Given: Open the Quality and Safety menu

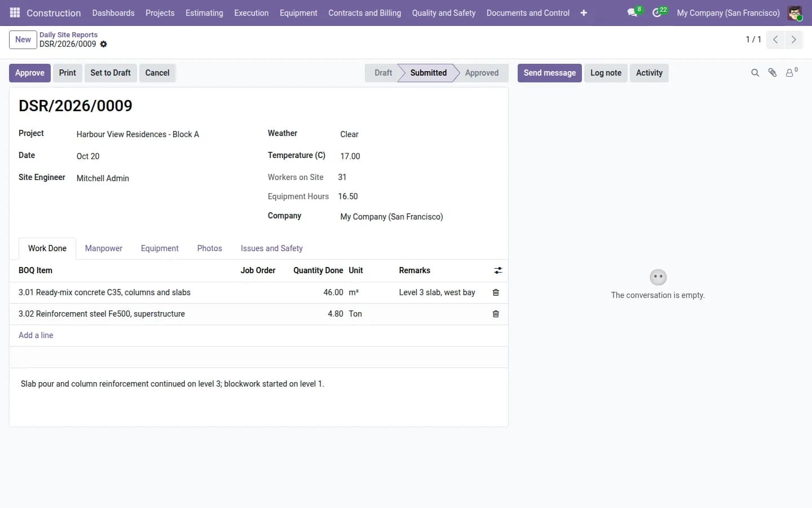Looking at the screenshot, I should tap(444, 12).
